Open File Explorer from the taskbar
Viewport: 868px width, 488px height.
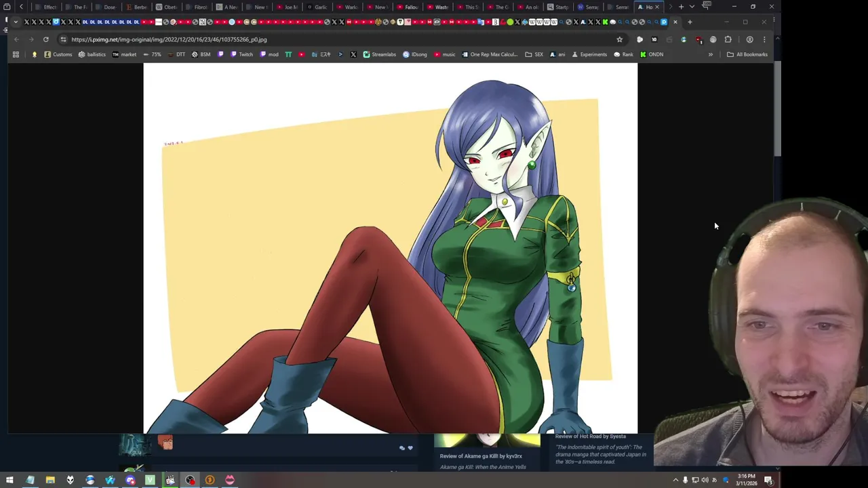click(50, 480)
